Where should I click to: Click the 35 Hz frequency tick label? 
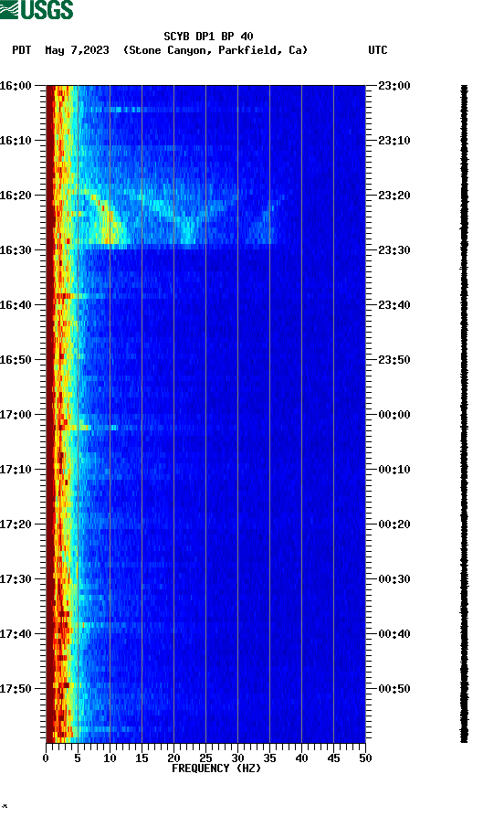pos(269,758)
